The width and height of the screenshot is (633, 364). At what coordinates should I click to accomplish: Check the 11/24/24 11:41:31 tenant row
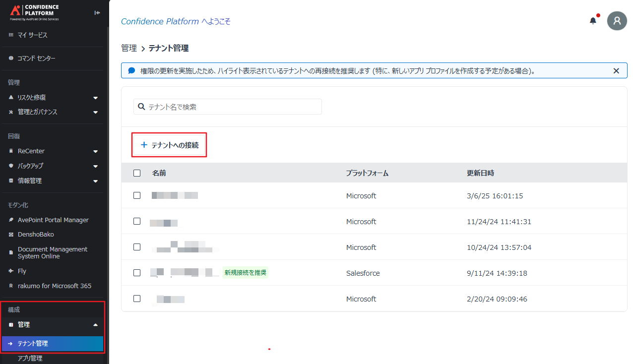click(x=137, y=221)
